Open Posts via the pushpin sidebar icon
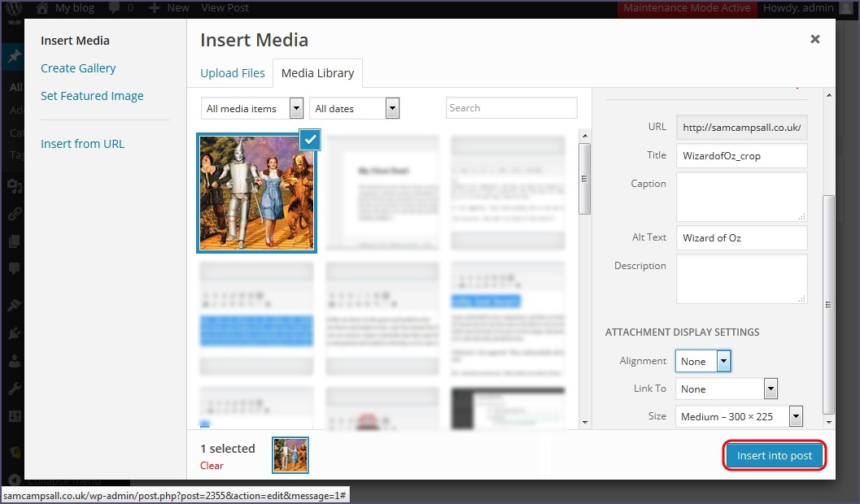Image resolution: width=860 pixels, height=504 pixels. click(14, 57)
